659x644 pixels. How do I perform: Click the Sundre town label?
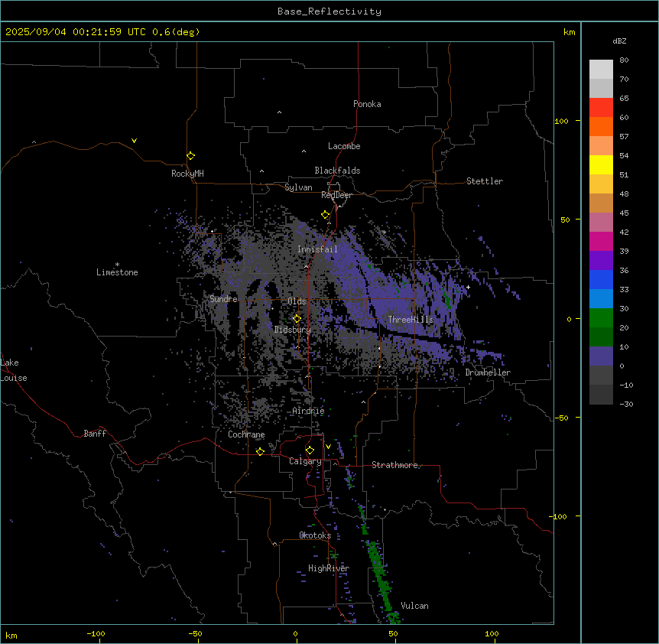pos(223,299)
